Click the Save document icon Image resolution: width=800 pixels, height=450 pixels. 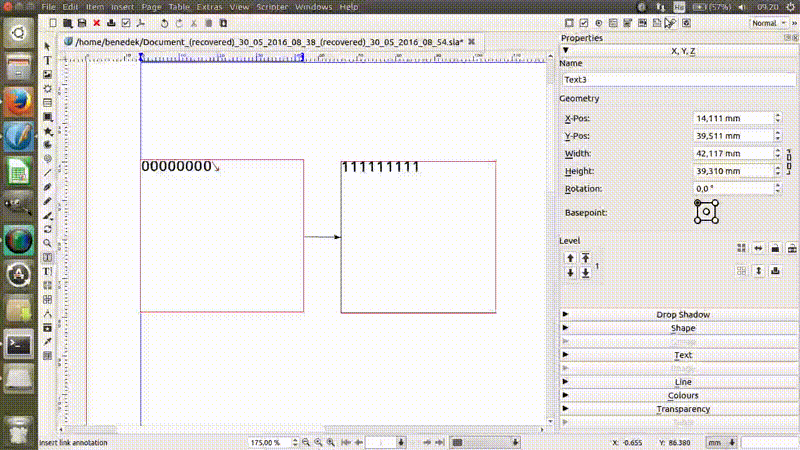click(x=82, y=21)
